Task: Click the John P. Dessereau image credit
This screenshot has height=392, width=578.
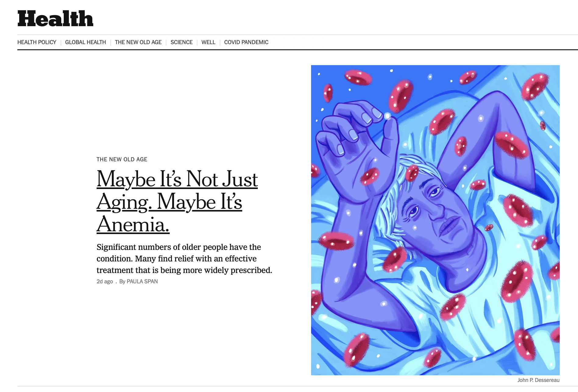Action: [x=538, y=380]
